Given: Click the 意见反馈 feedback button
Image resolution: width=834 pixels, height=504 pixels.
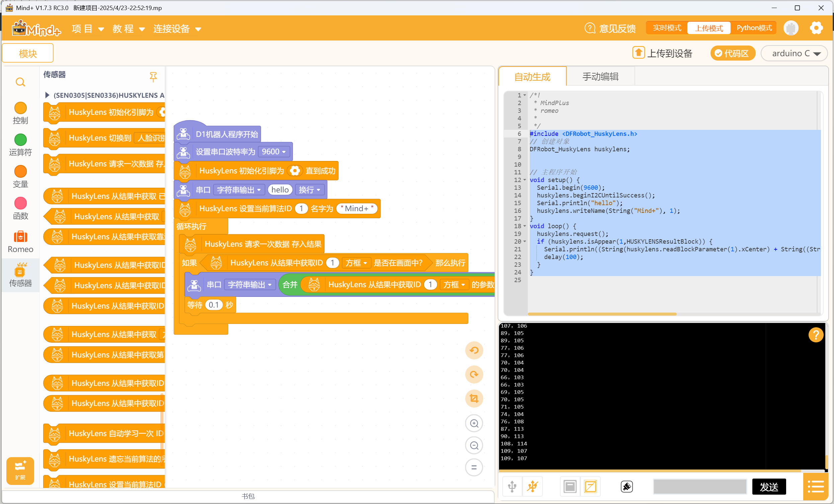Looking at the screenshot, I should pyautogui.click(x=610, y=28).
